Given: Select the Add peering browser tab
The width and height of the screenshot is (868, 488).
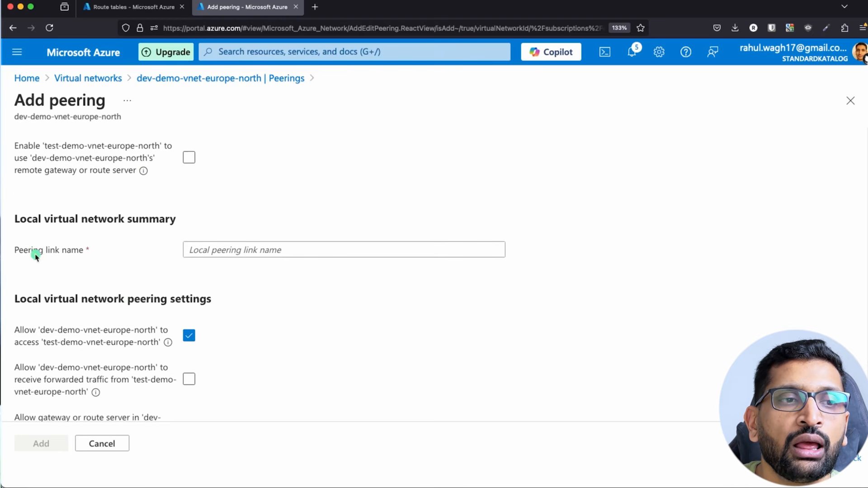Looking at the screenshot, I should tap(248, 7).
